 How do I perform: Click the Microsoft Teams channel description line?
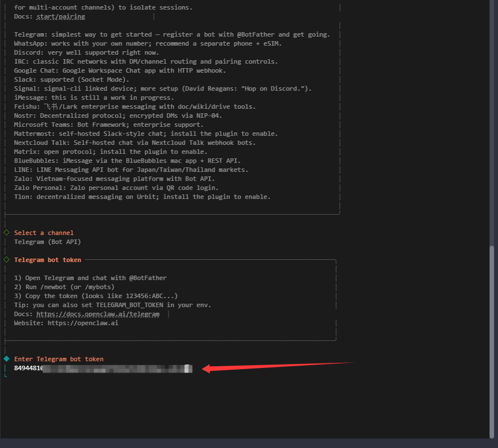(109, 125)
